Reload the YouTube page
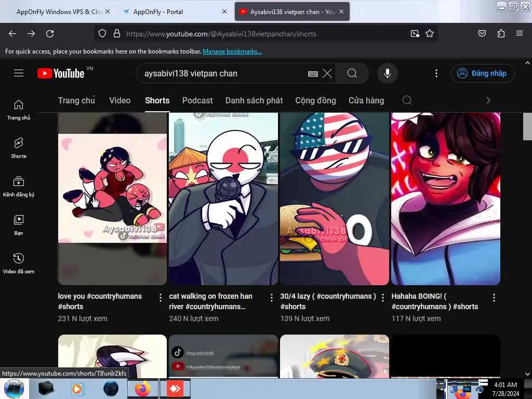Screen dimensions: 532x399 click(50, 34)
